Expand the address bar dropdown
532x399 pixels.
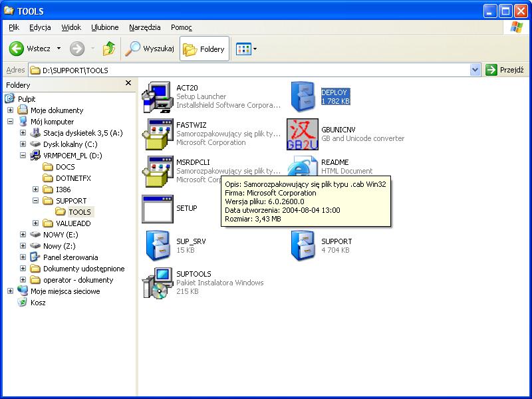click(x=475, y=70)
